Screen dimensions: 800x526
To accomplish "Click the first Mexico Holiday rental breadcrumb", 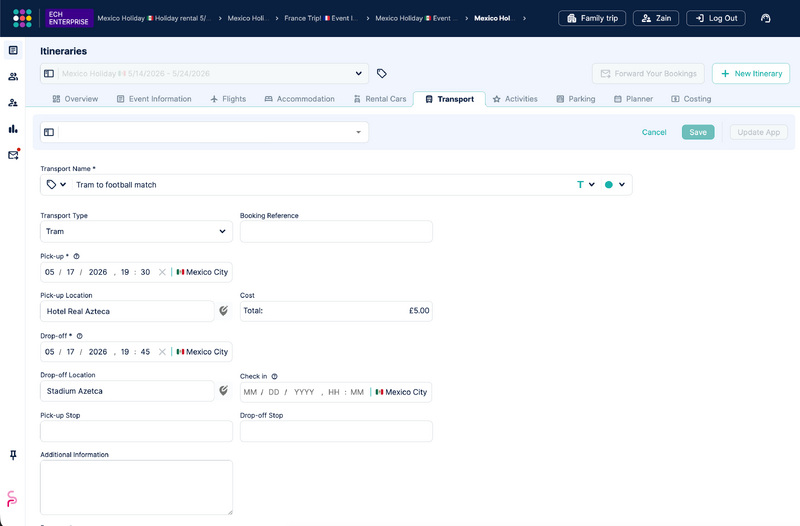I will tap(154, 18).
